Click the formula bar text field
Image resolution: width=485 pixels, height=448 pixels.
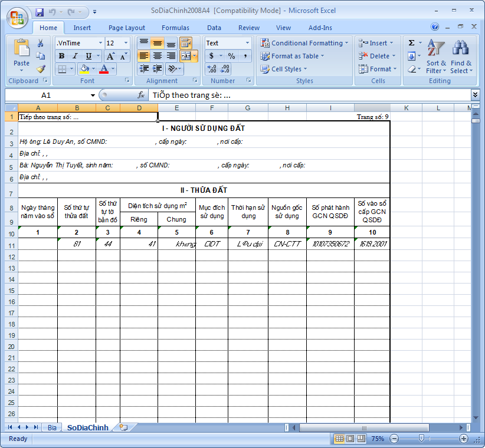[x=307, y=95]
